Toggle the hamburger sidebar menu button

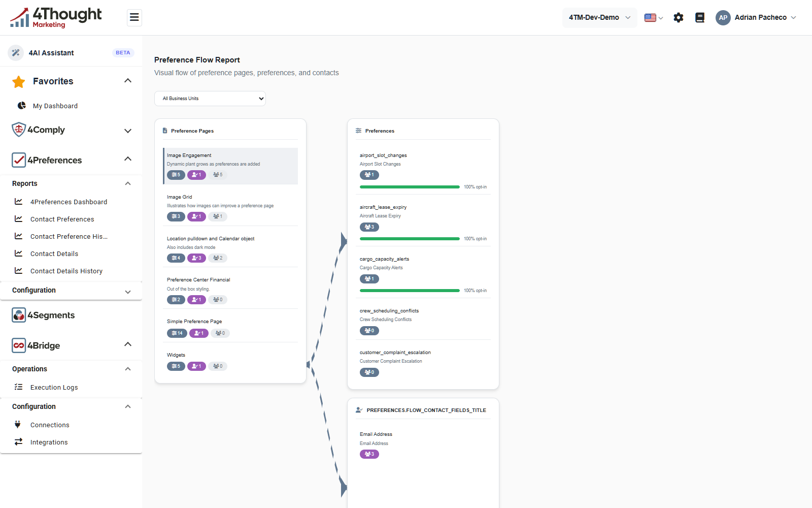(x=134, y=18)
